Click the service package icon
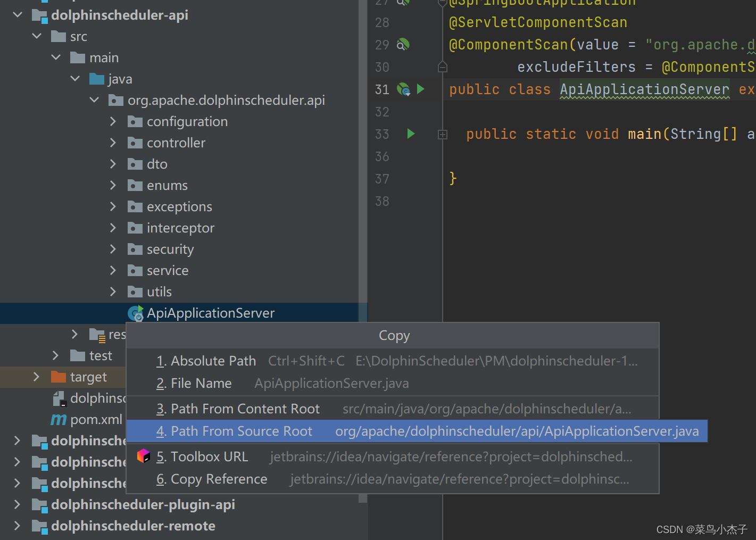The height and width of the screenshot is (540, 756). pyautogui.click(x=135, y=270)
